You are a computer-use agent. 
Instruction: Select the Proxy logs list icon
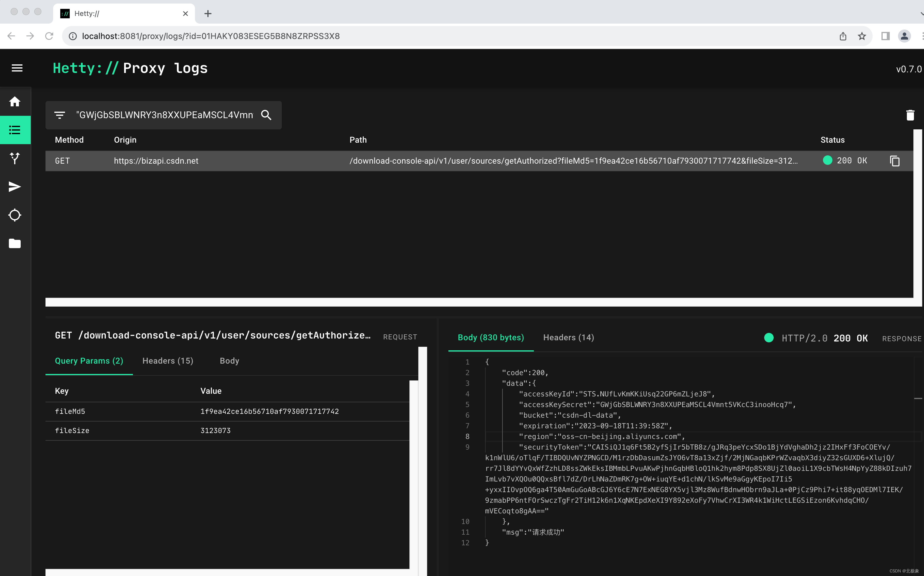click(x=15, y=130)
